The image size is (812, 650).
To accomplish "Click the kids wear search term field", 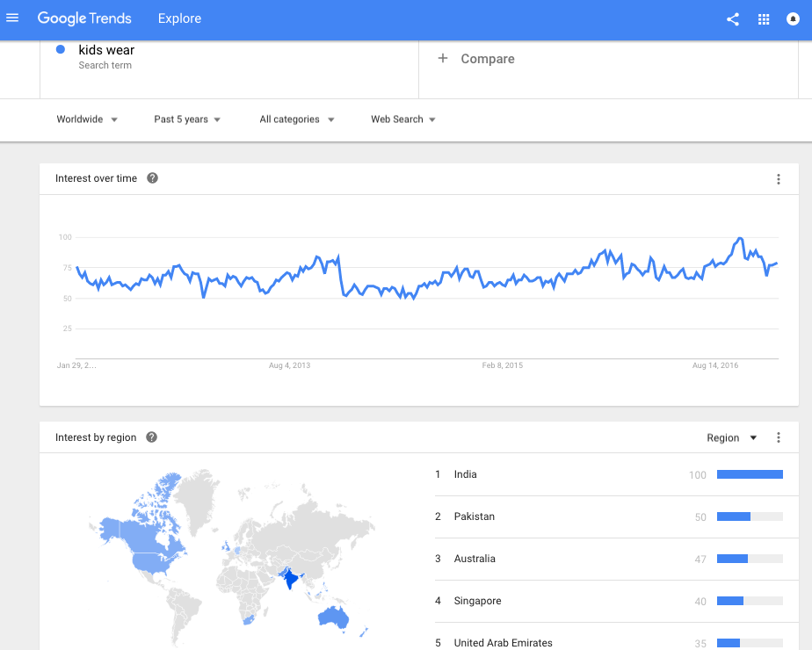I will (228, 69).
